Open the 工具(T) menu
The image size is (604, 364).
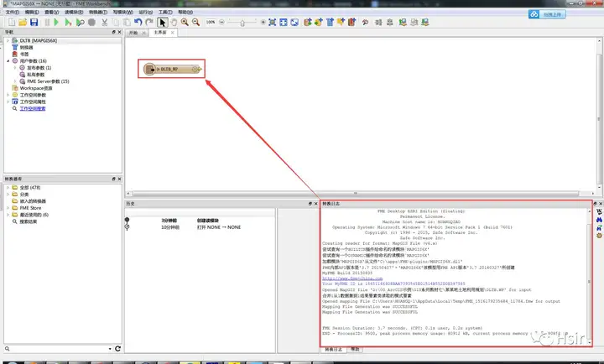point(165,13)
